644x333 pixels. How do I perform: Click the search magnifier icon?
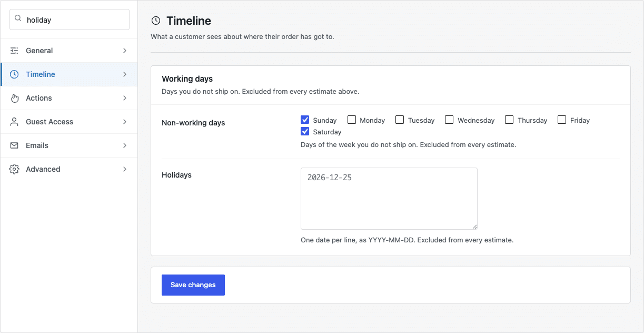[x=18, y=19]
